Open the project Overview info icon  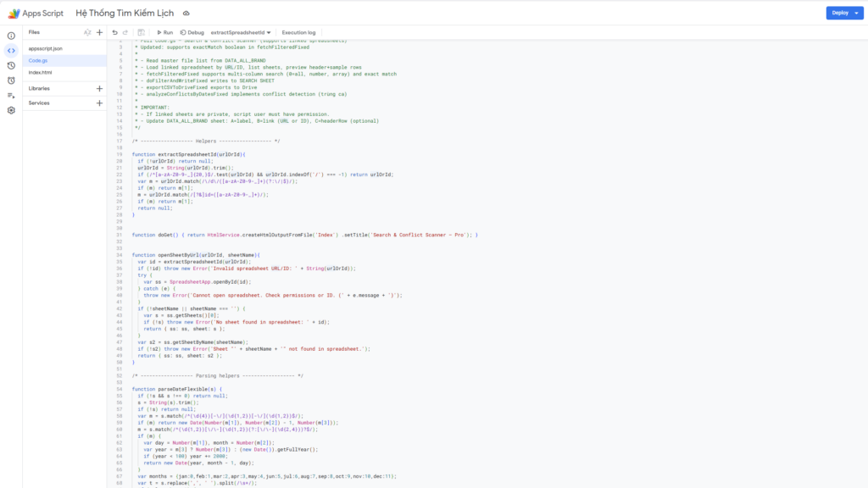11,36
